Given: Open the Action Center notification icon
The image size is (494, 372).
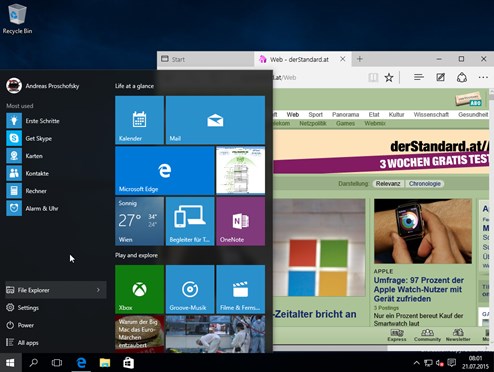Looking at the screenshot, I should click(452, 363).
